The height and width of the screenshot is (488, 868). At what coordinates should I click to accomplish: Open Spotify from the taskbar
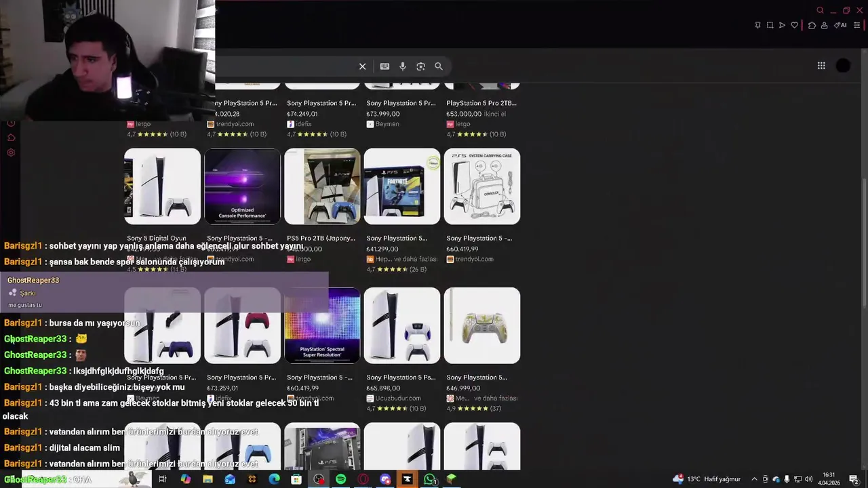(x=340, y=479)
